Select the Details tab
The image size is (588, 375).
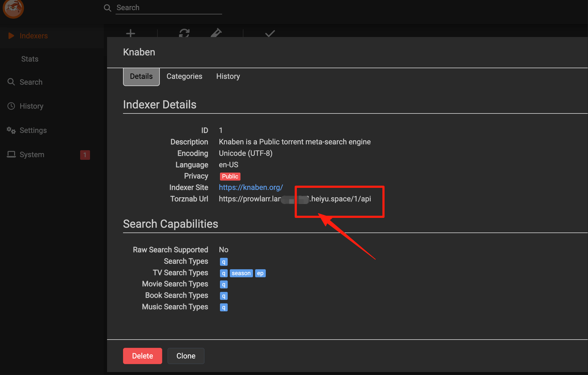141,77
